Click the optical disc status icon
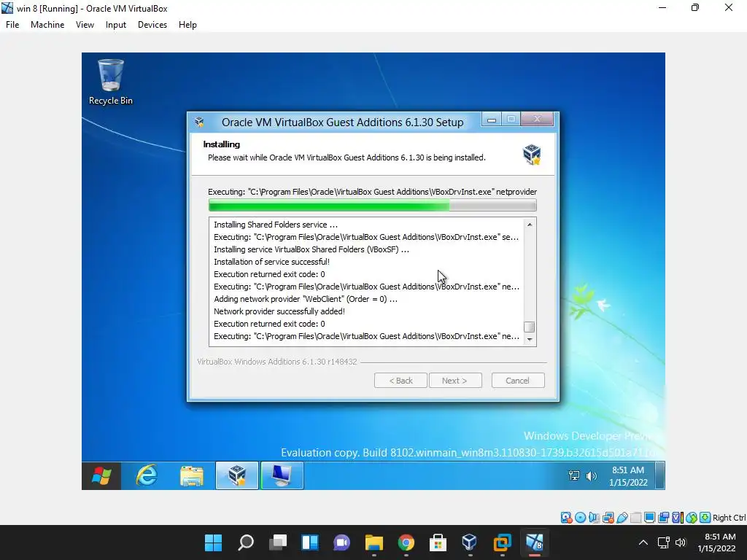The image size is (747, 560). click(x=580, y=518)
